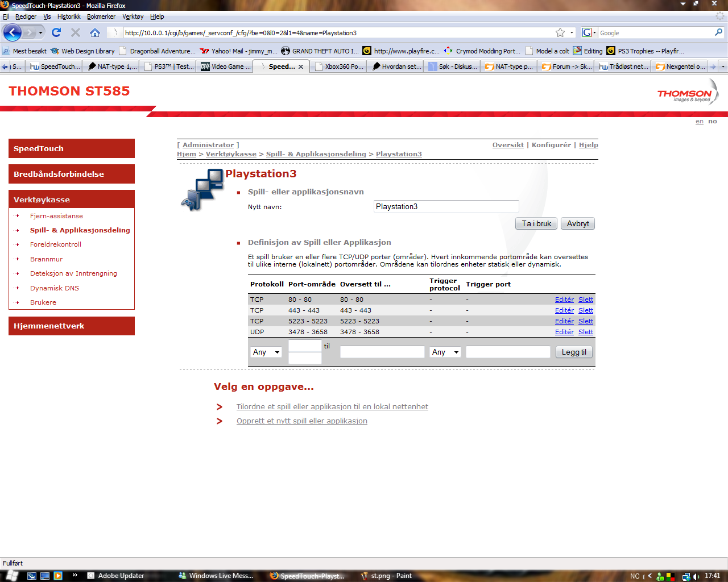728x582 pixels.
Task: Open the Verktøy menu
Action: pyautogui.click(x=133, y=16)
